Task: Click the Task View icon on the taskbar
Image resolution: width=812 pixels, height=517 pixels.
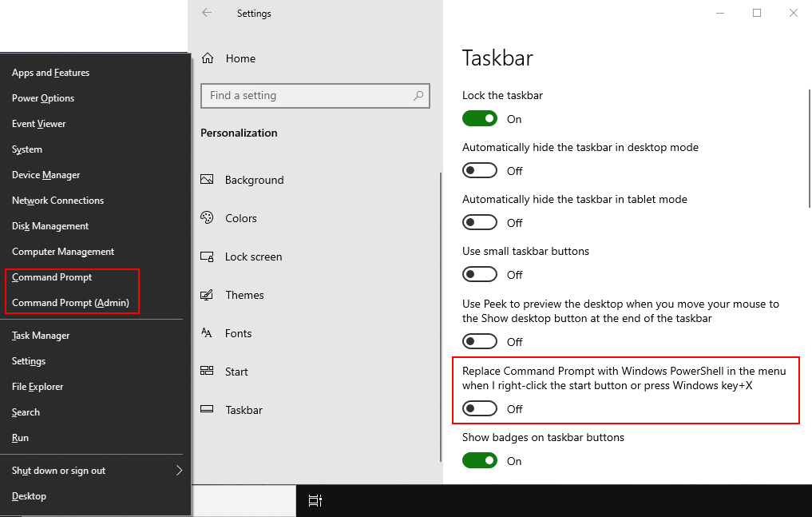Action: pos(315,500)
